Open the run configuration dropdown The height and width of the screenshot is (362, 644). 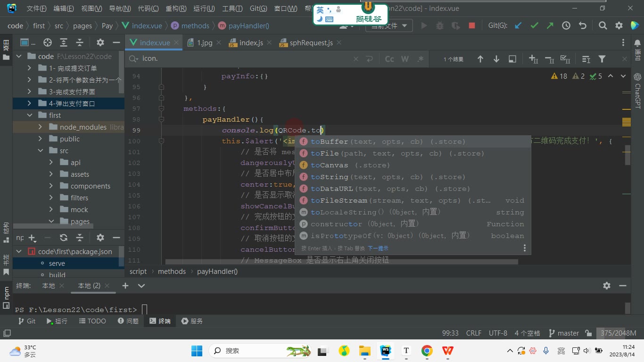[389, 26]
